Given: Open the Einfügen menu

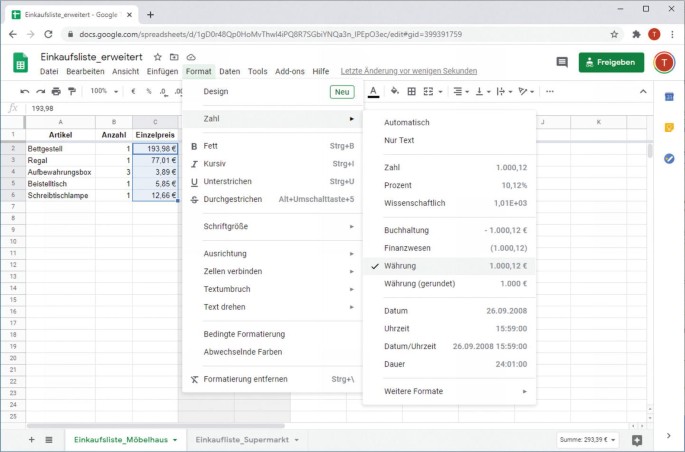Looking at the screenshot, I should click(x=163, y=71).
